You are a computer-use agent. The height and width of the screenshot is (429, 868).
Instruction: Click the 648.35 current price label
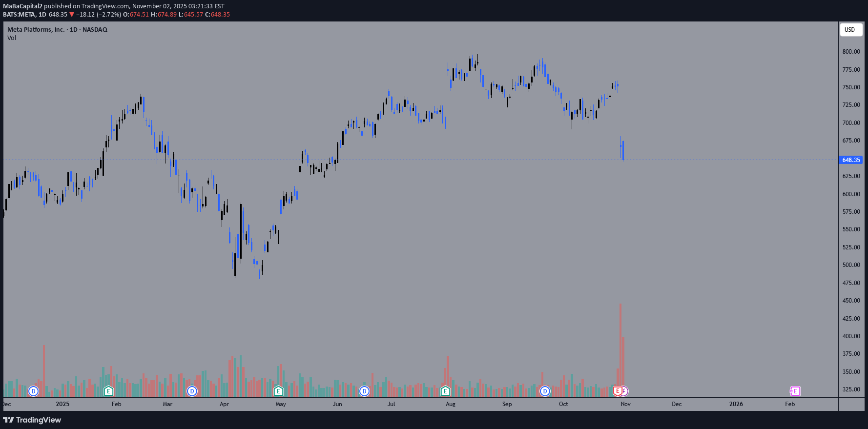tap(851, 160)
